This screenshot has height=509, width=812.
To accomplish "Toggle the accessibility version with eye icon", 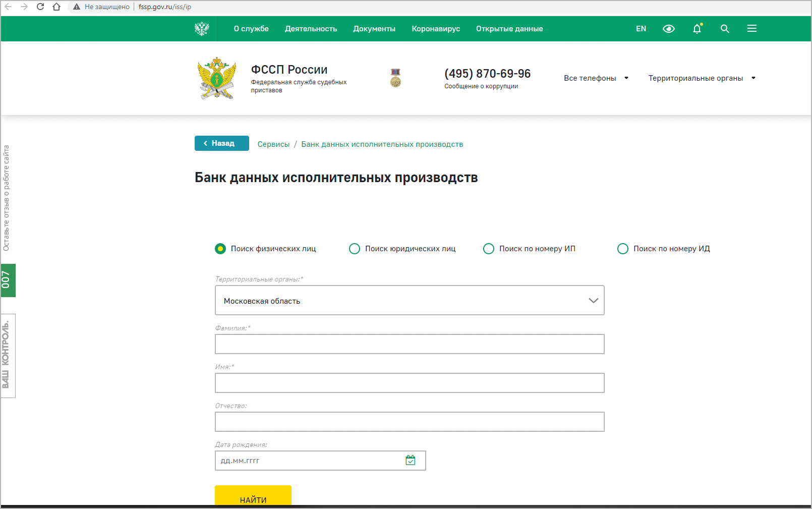I will click(669, 29).
